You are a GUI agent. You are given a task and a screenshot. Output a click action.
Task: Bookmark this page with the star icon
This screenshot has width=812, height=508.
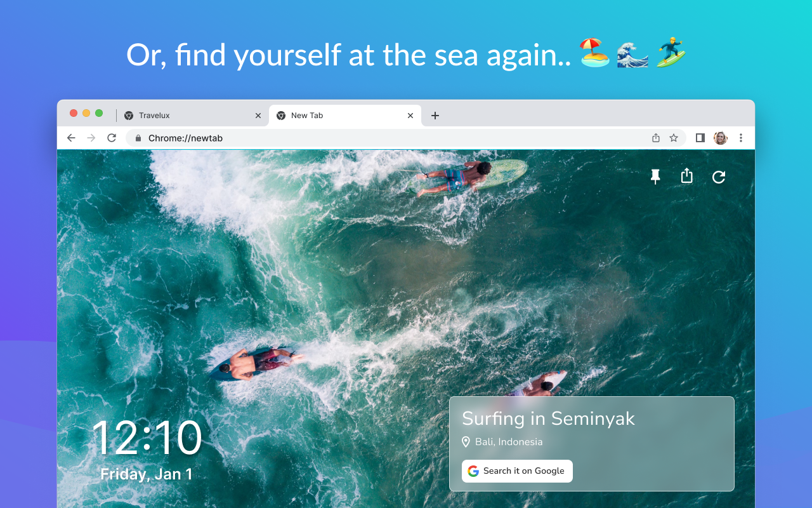click(673, 138)
